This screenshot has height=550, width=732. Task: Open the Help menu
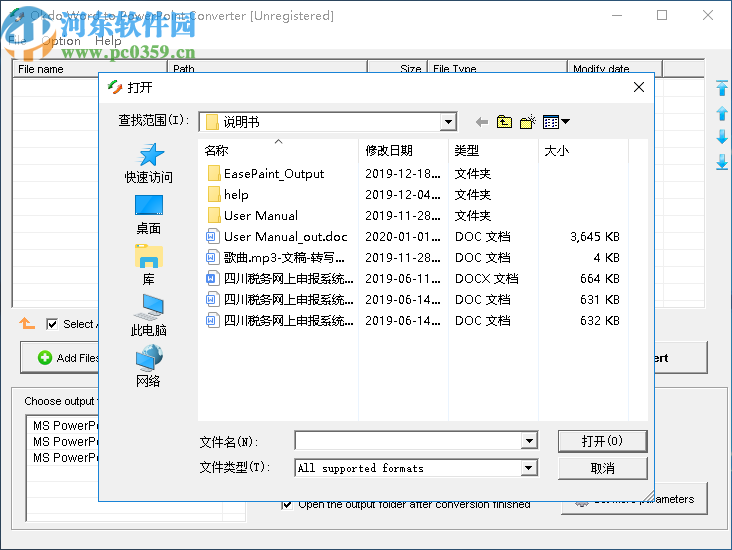click(x=108, y=41)
